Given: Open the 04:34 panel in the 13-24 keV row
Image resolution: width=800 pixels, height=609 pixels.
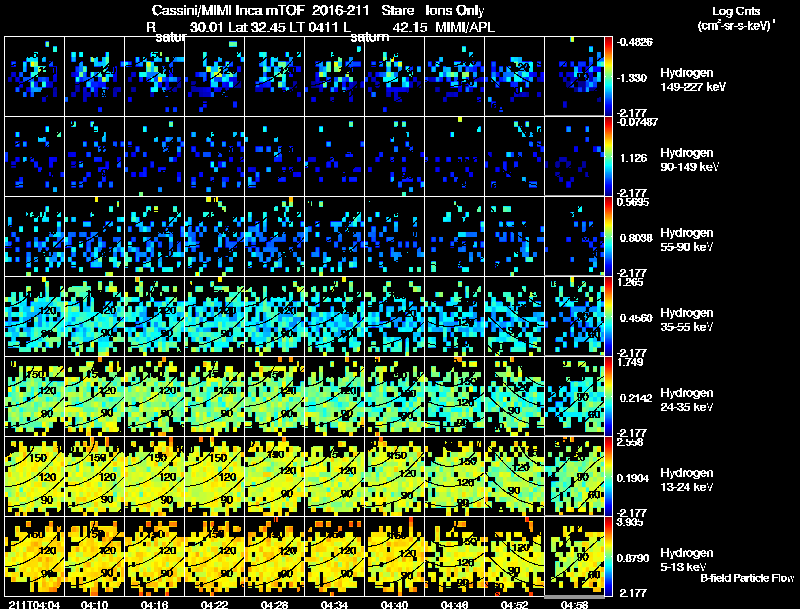Looking at the screenshot, I should pos(334,476).
